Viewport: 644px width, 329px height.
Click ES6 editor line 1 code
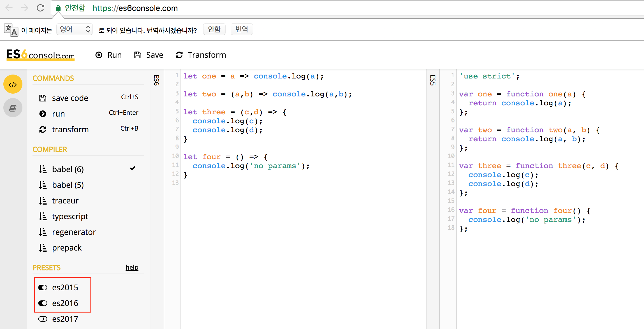click(254, 76)
